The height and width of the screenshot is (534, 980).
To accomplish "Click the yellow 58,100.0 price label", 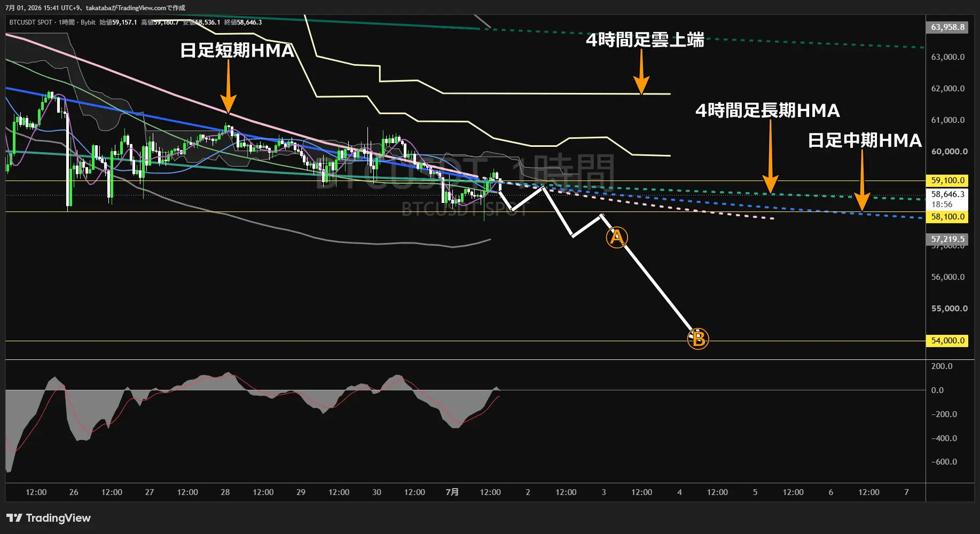I will (x=948, y=217).
